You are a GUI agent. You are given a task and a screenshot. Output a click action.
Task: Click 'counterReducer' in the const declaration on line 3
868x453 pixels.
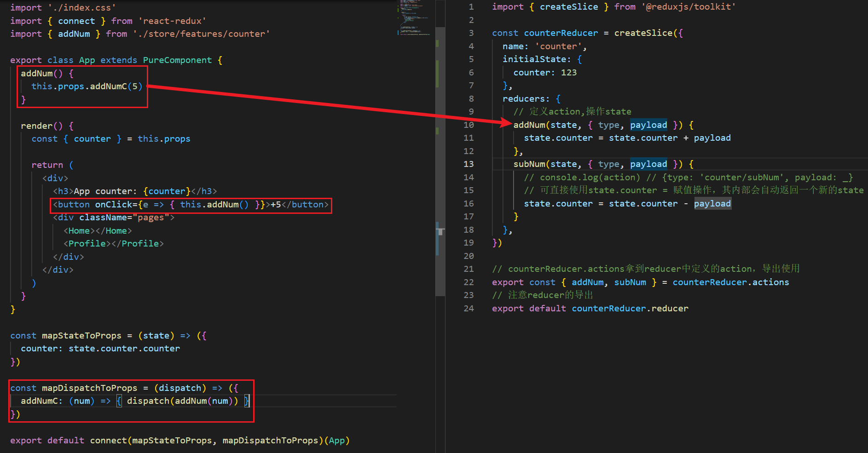[561, 33]
